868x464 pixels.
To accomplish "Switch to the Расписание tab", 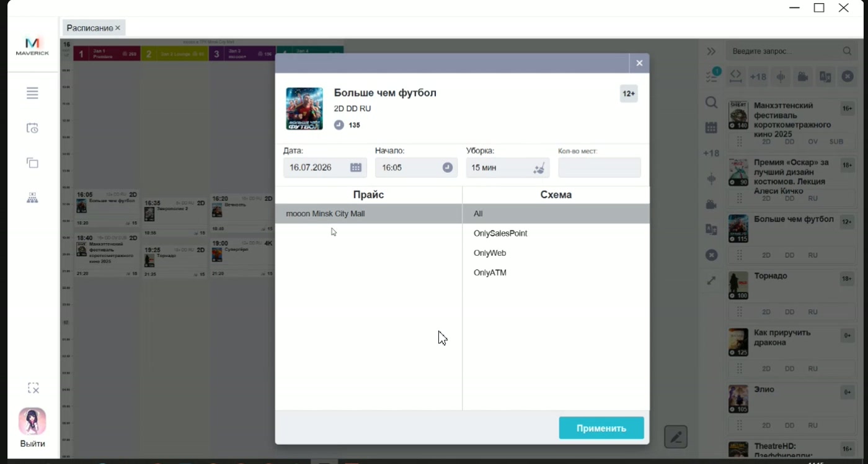I will pyautogui.click(x=90, y=28).
